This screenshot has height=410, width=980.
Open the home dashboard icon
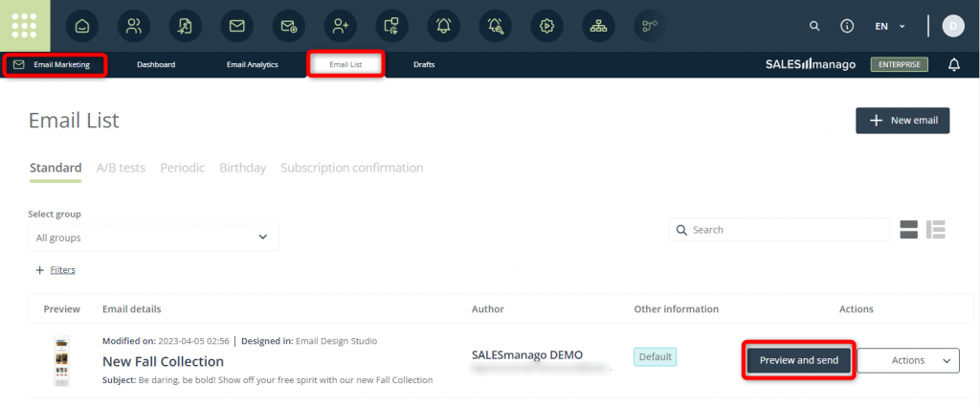click(x=82, y=26)
